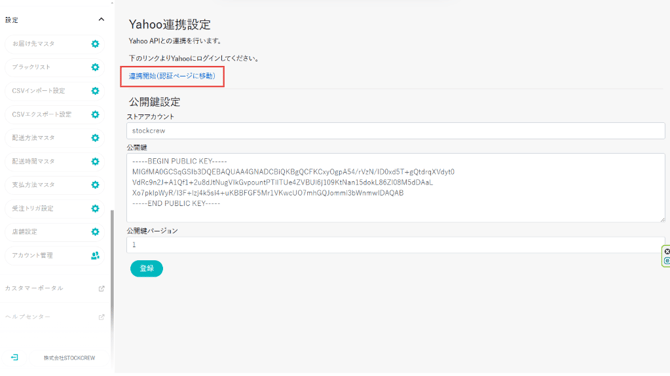
Task: Click gear icon beside お届け先マスタ
Action: coord(95,44)
